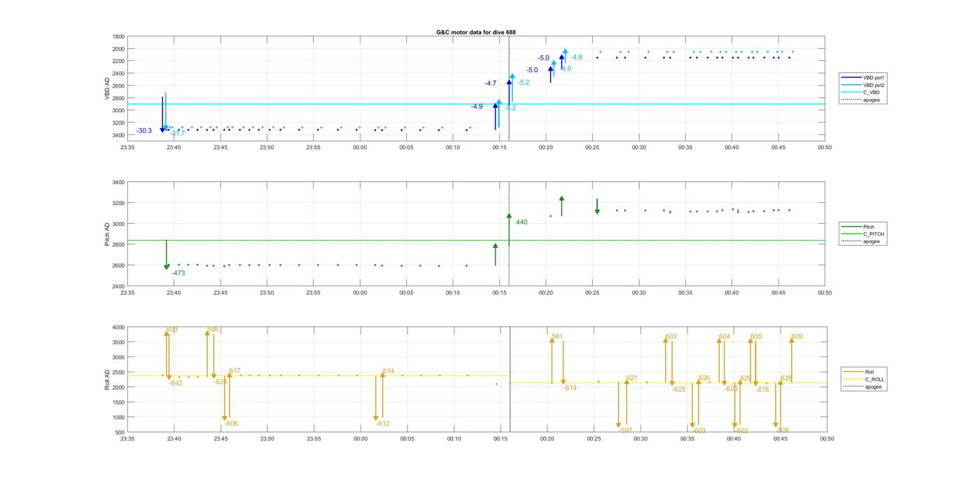The image size is (980, 485).
Task: Click the "598" roll data label
Action: point(213,330)
